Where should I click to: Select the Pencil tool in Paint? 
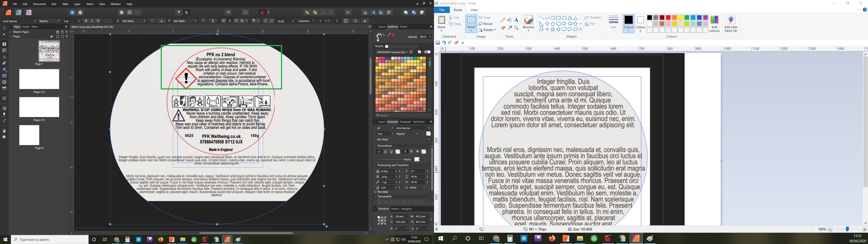[503, 20]
